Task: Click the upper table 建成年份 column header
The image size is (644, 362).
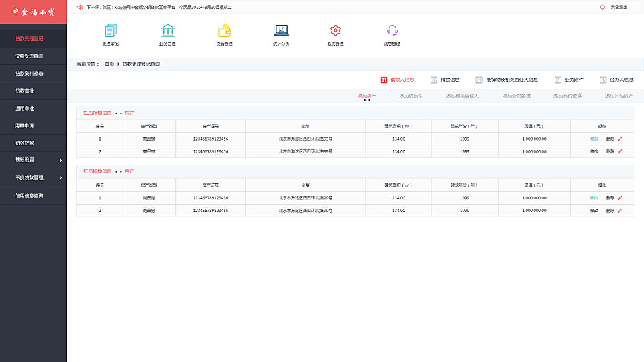Action: click(464, 126)
